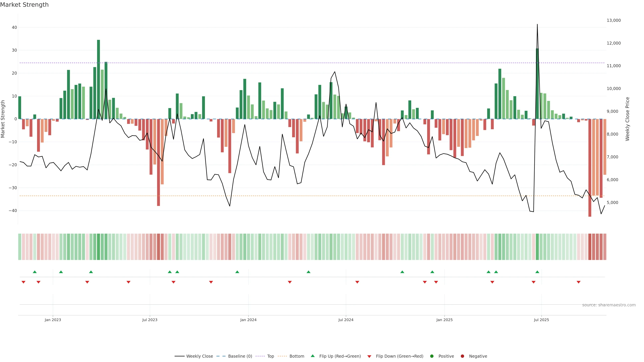
Task: Click the green flip-up marker before Jan 2024
Action: (x=237, y=272)
